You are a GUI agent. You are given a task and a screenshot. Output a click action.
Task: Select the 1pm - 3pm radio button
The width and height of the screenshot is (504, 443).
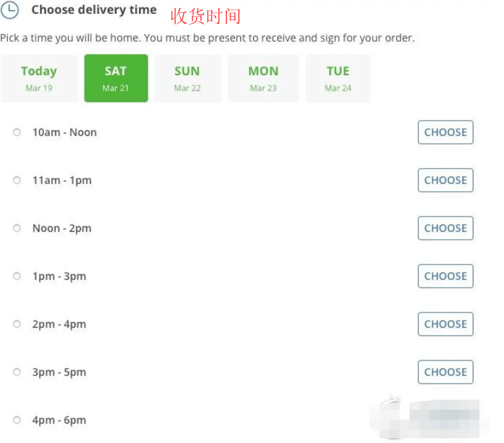(x=17, y=276)
